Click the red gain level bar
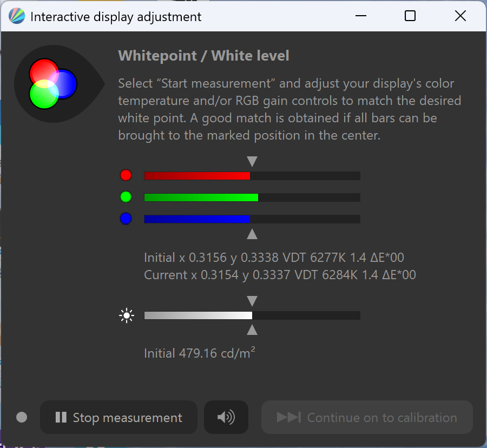 [252, 176]
